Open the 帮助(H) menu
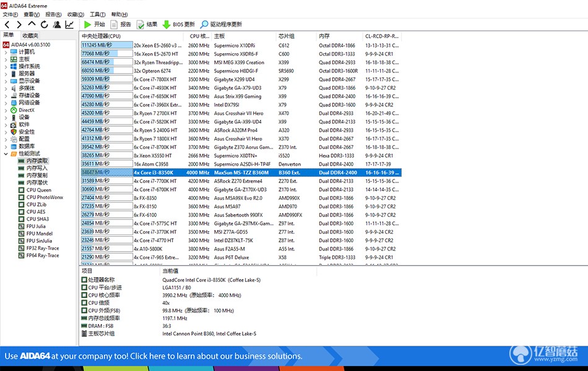 pos(119,14)
